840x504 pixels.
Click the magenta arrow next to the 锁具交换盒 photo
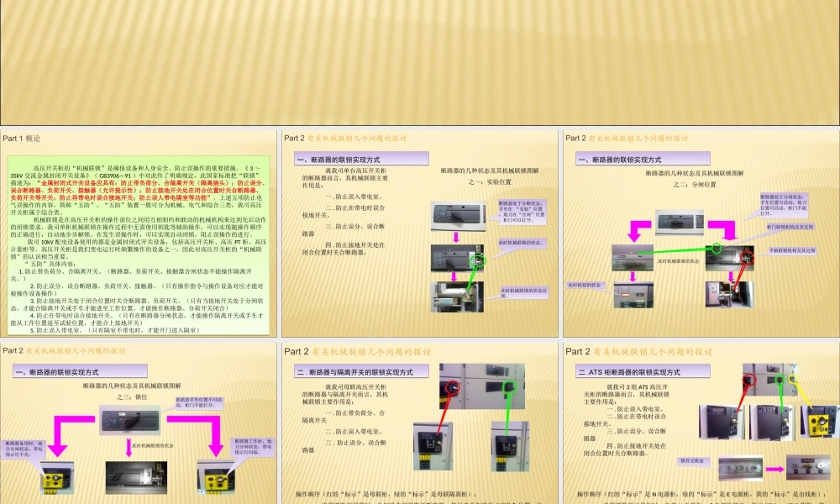773,468
